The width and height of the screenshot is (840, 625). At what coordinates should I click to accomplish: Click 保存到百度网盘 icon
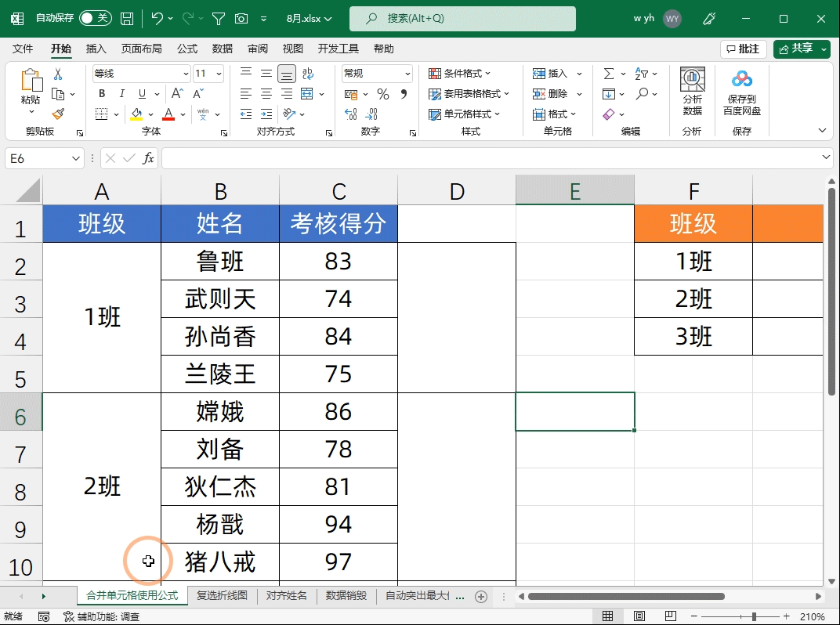pos(742,94)
